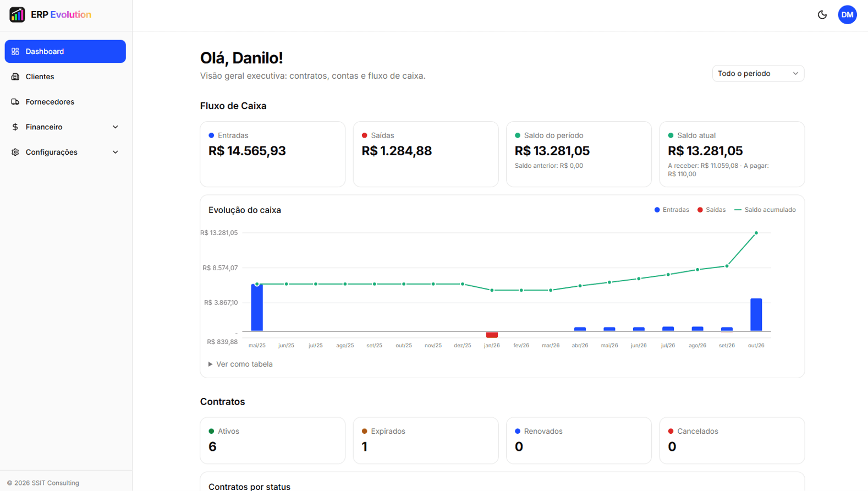This screenshot has height=491, width=868.
Task: Expand Ver como tabela disclosure
Action: 240,364
